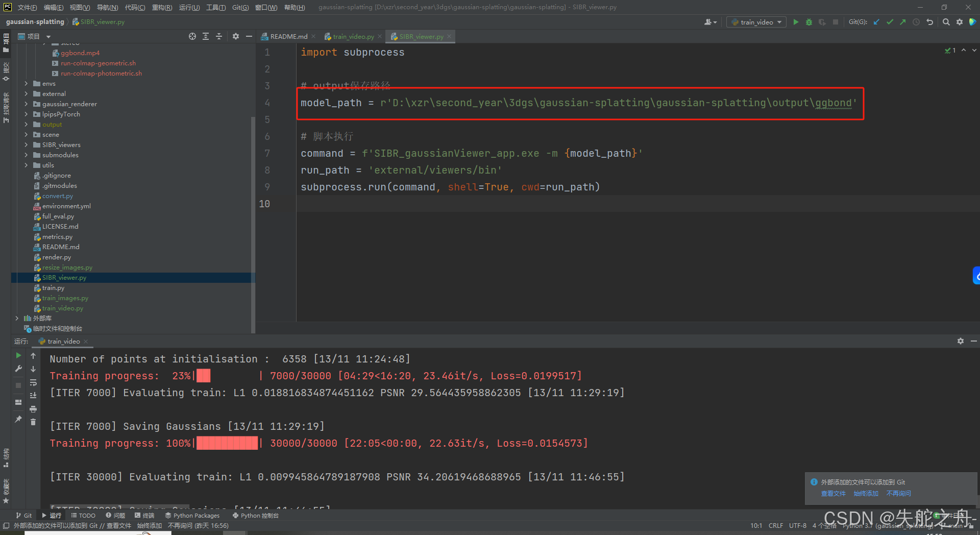980x535 pixels.
Task: Run with coverage from the toolbar
Action: pos(822,22)
